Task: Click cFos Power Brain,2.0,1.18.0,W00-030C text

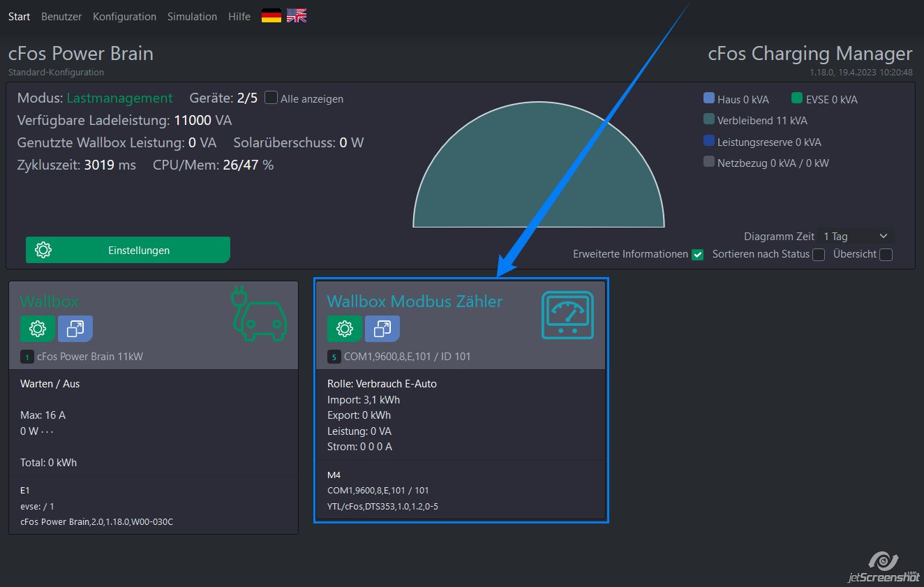Action: click(x=97, y=522)
